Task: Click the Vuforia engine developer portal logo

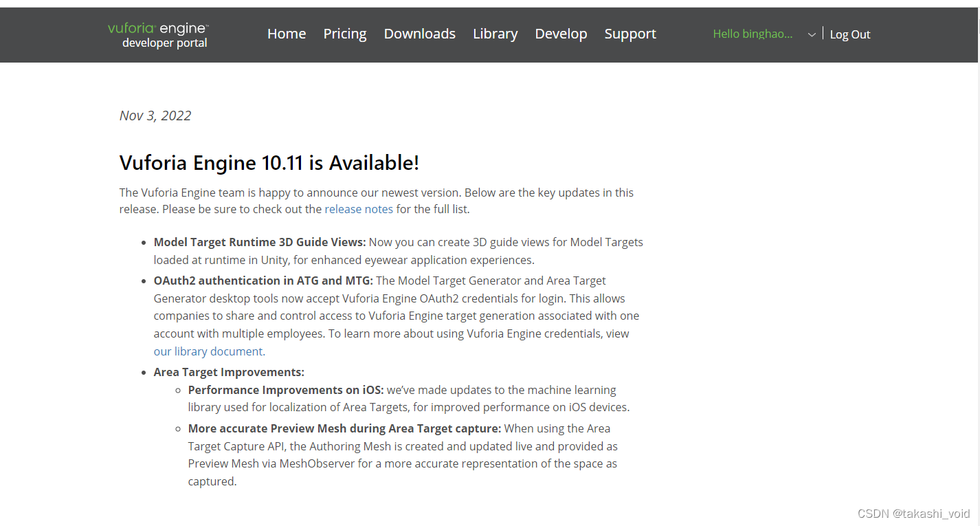Action: click(158, 35)
